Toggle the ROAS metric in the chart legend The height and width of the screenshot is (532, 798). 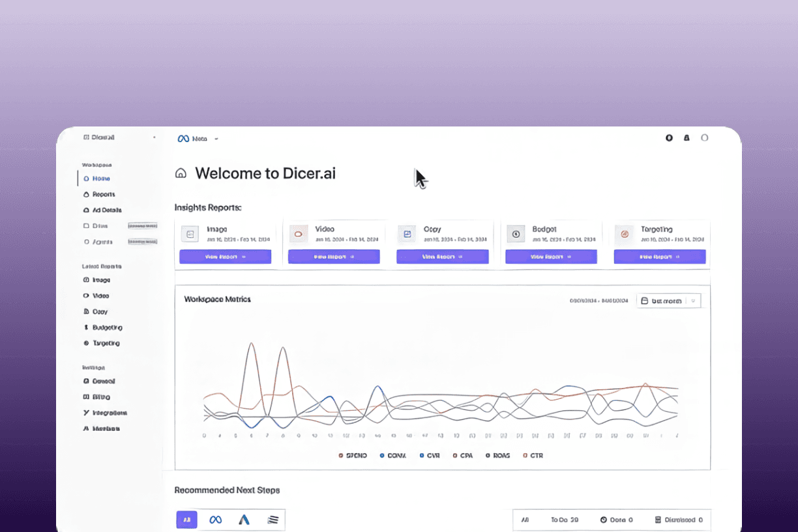click(497, 455)
